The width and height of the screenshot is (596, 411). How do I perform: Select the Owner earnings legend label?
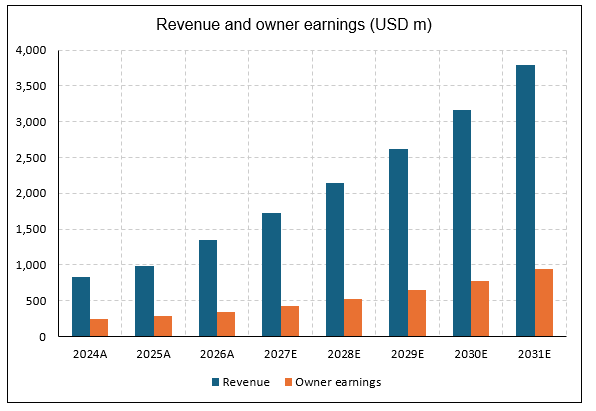coord(338,382)
